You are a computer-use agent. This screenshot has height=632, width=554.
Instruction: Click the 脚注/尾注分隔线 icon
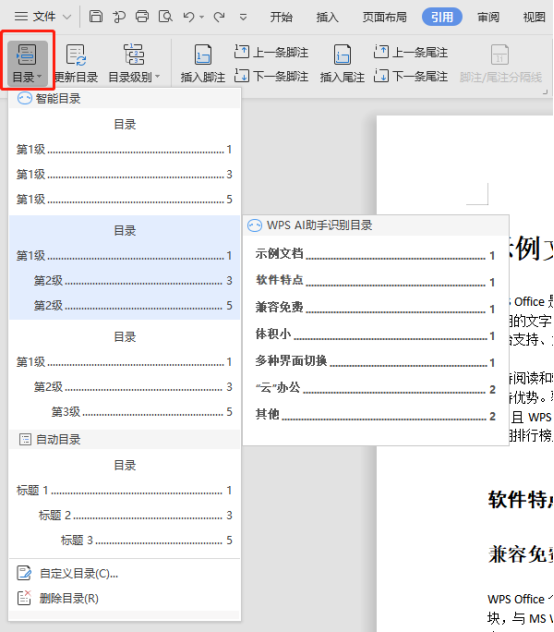(x=500, y=54)
